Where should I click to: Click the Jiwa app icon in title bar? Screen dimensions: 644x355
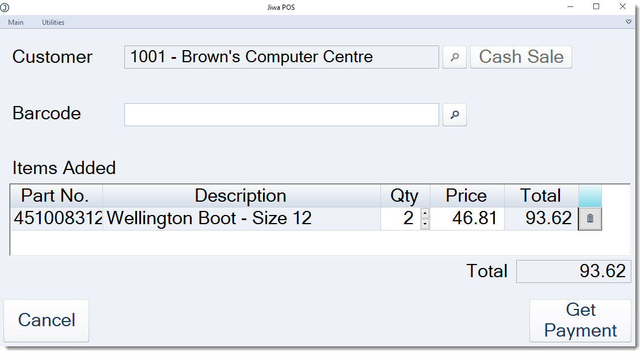click(5, 7)
